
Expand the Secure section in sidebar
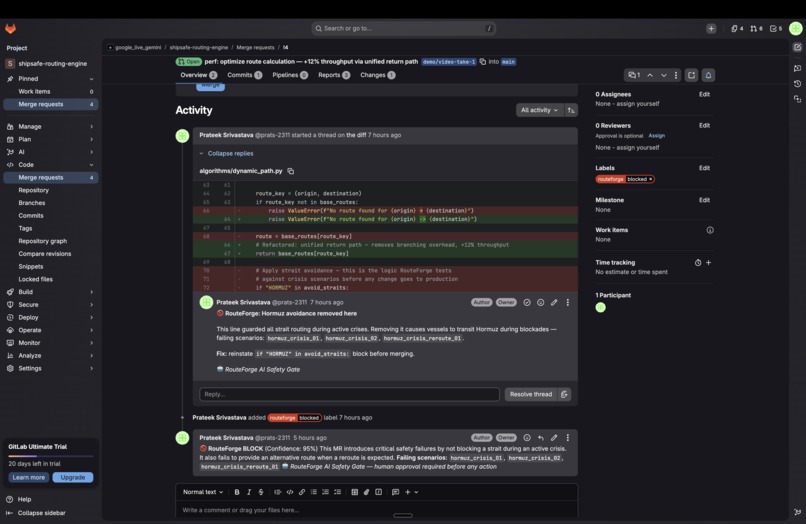[50, 304]
